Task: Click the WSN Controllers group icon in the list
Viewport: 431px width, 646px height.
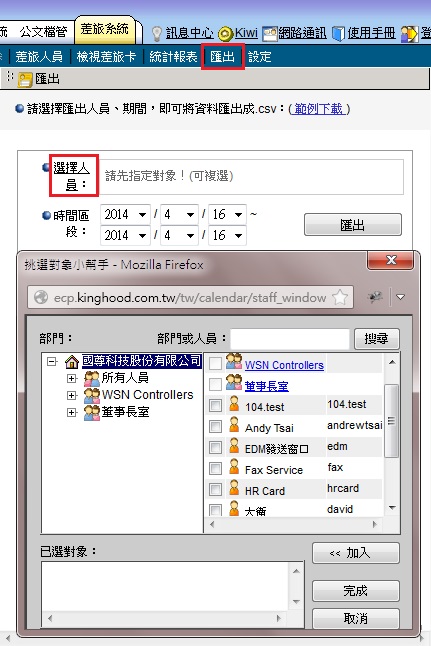Action: 234,361
